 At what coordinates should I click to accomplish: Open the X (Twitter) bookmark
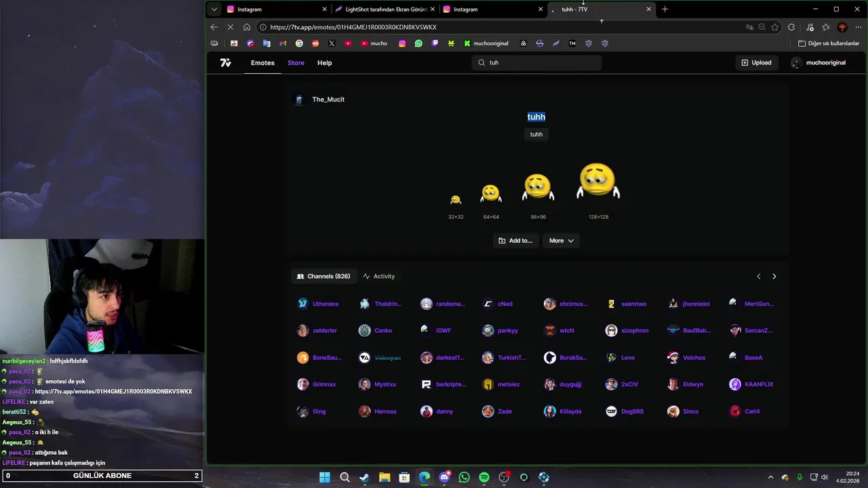point(332,43)
